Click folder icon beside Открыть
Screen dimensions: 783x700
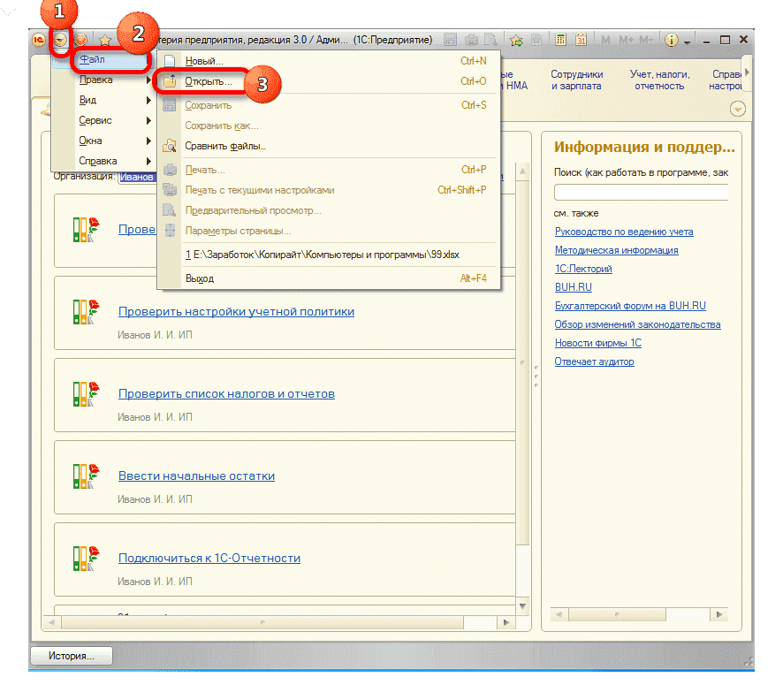tap(170, 81)
